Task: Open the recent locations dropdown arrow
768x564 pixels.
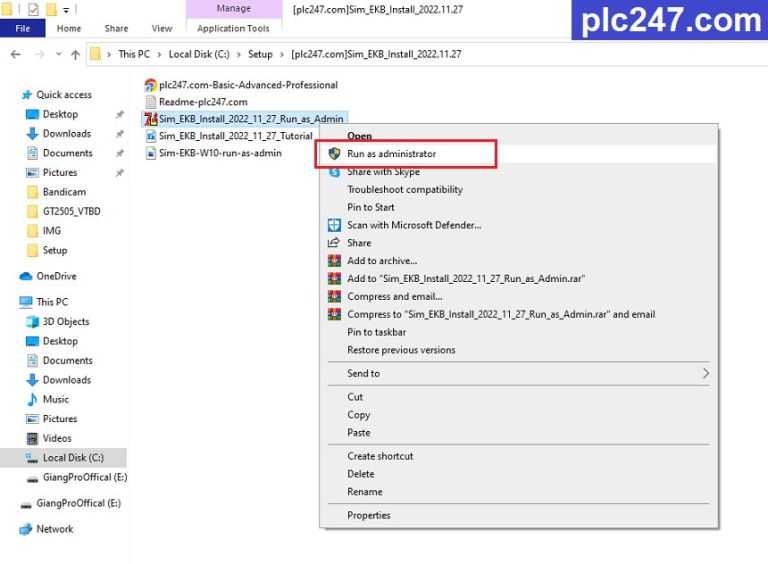Action: click(59, 54)
